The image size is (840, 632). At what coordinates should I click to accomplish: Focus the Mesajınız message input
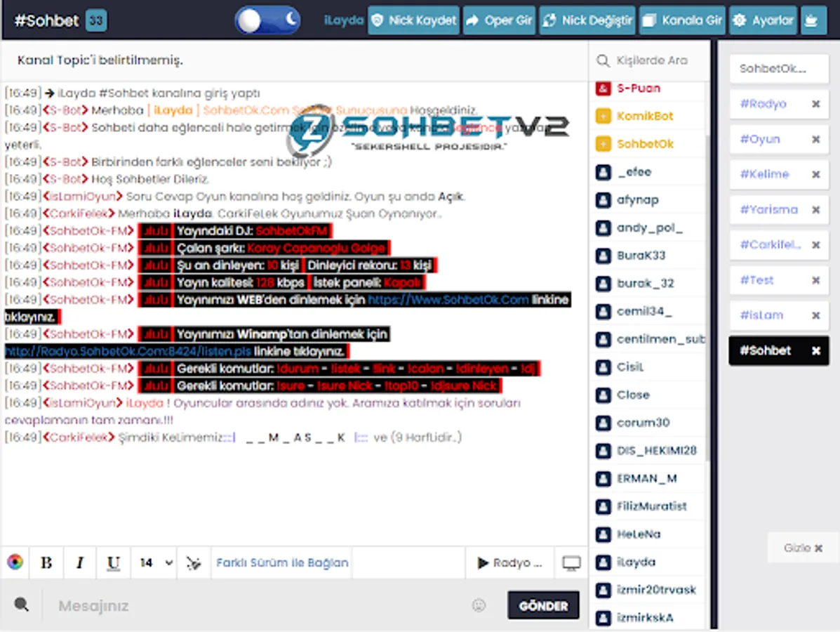coord(257,606)
